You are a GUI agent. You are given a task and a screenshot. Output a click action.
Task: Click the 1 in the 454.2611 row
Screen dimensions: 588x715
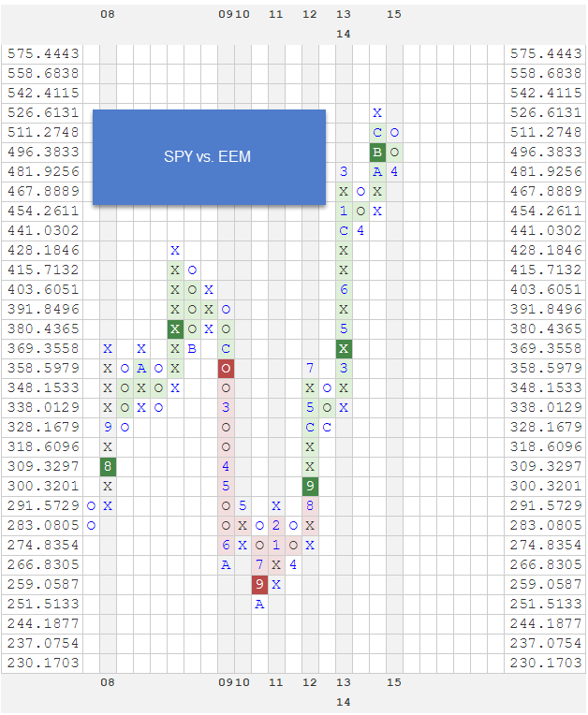(x=344, y=212)
